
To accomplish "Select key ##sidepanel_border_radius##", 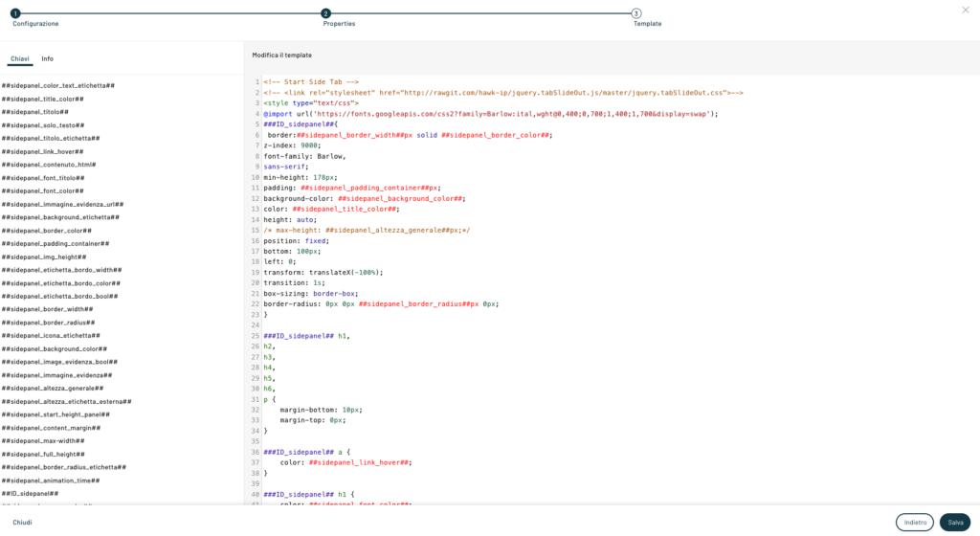I will pyautogui.click(x=48, y=323).
